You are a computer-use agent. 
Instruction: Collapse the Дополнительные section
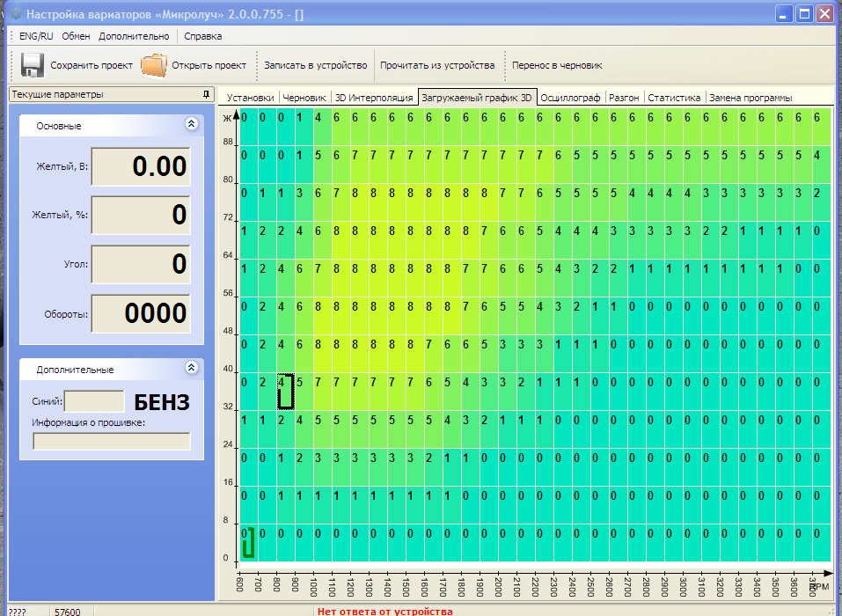point(191,368)
